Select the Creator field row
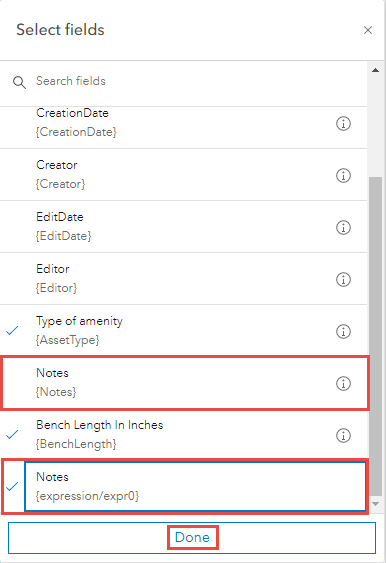The width and height of the screenshot is (386, 563). point(183,175)
